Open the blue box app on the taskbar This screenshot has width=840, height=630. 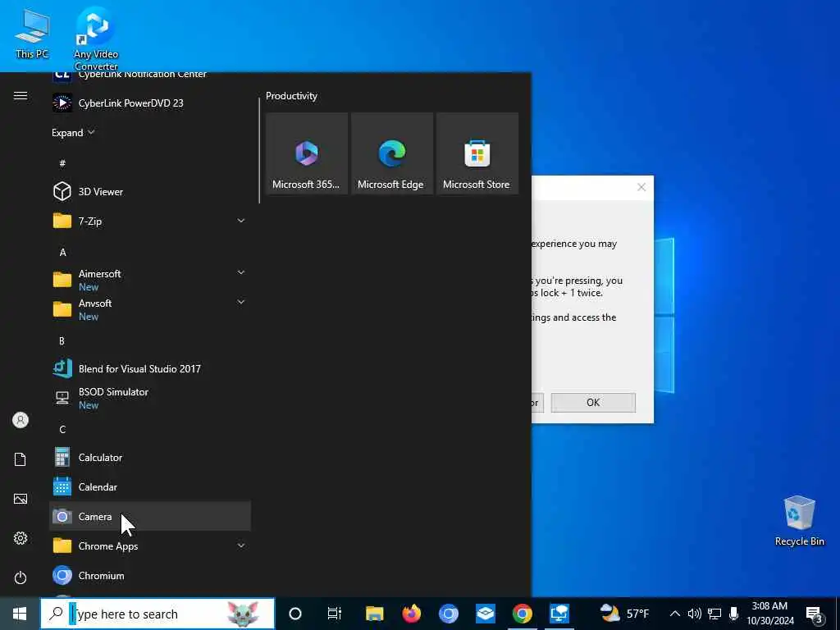[x=486, y=614]
